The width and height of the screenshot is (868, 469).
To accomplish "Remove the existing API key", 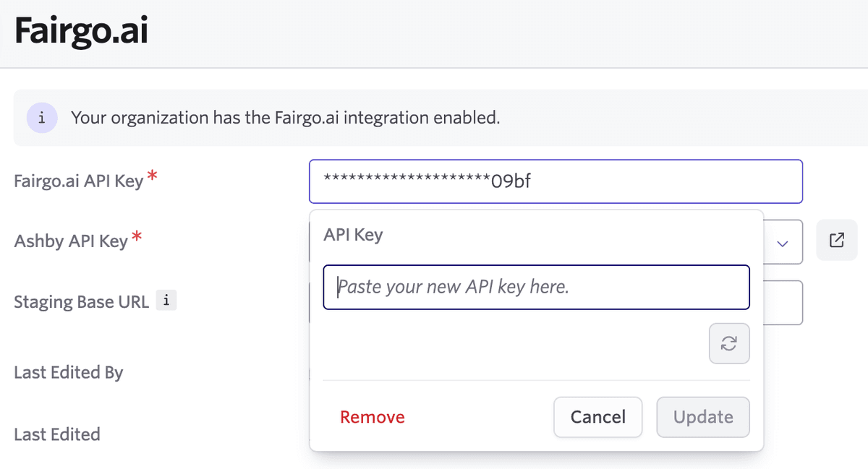I will click(x=372, y=417).
